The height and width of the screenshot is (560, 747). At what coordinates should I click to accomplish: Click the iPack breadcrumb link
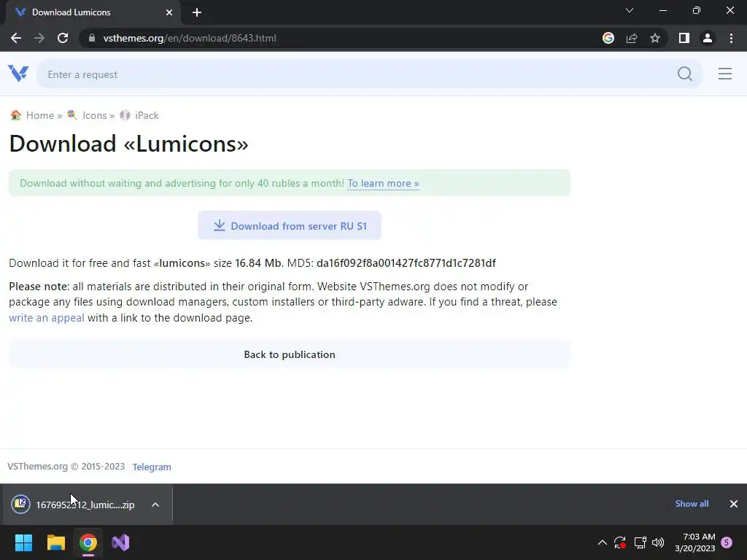(x=147, y=115)
